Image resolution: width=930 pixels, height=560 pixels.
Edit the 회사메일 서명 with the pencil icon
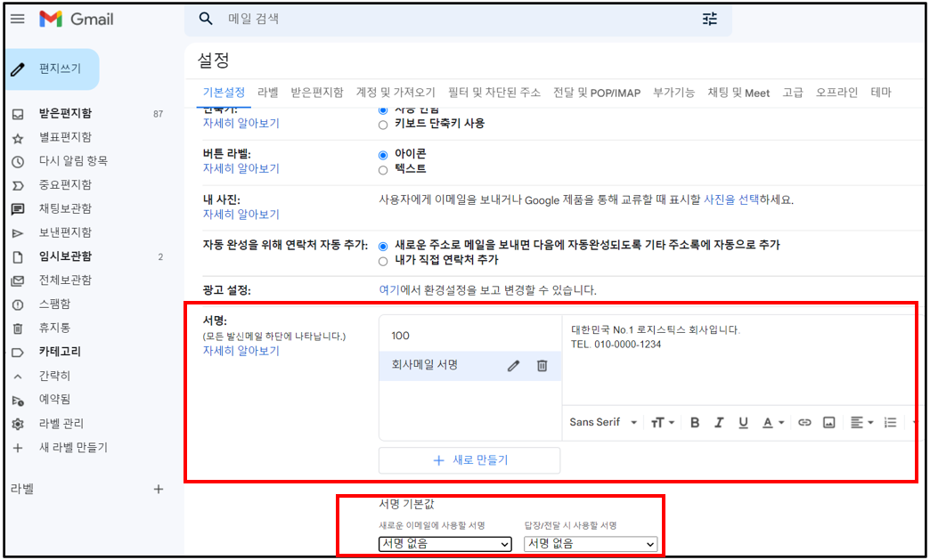pyautogui.click(x=513, y=365)
